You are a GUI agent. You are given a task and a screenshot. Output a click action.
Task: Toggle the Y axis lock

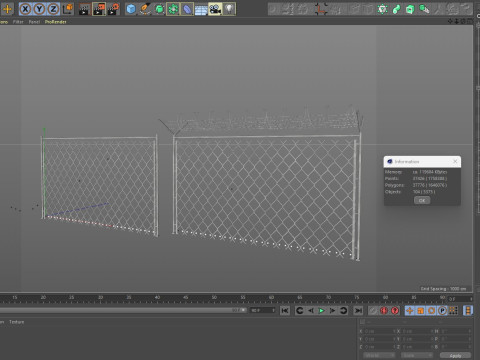(x=39, y=9)
